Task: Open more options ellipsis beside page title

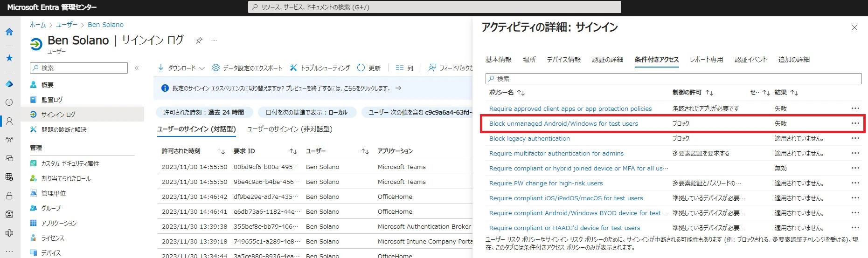Action: (x=214, y=41)
